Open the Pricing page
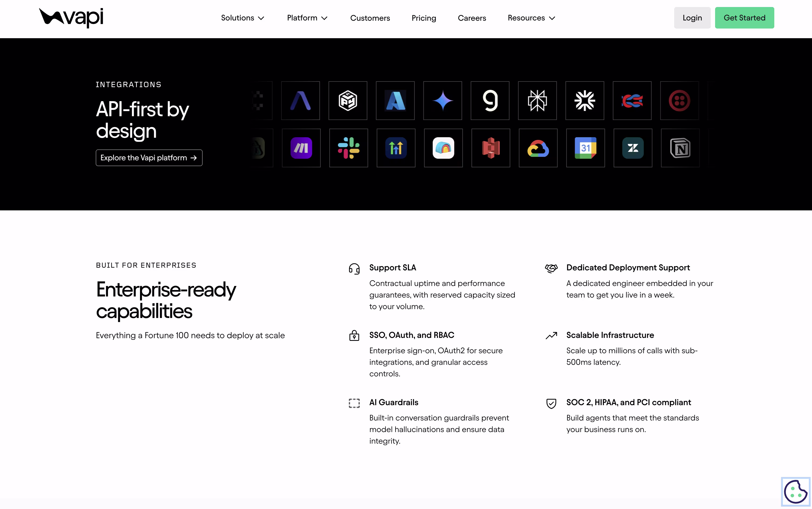Viewport: 812px width, 509px height. click(424, 18)
